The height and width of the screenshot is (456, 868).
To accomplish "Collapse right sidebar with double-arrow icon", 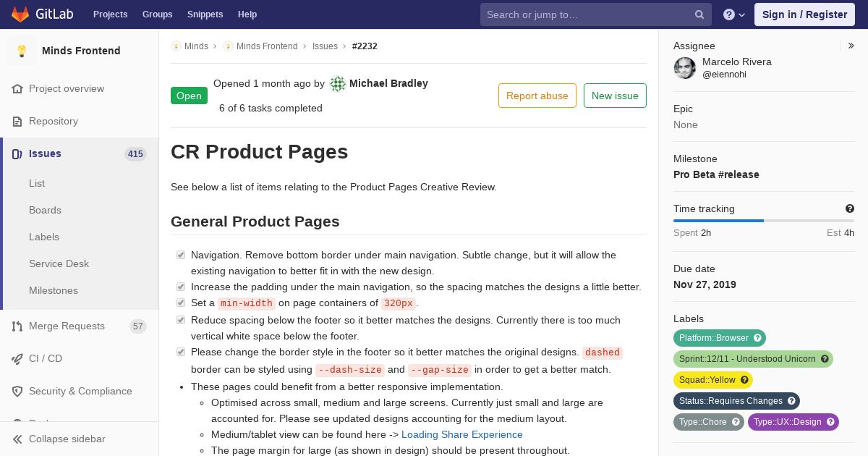I will click(851, 46).
